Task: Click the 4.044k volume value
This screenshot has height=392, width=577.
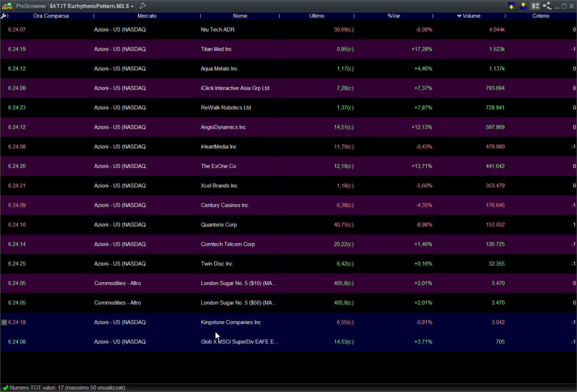Action: coord(497,29)
